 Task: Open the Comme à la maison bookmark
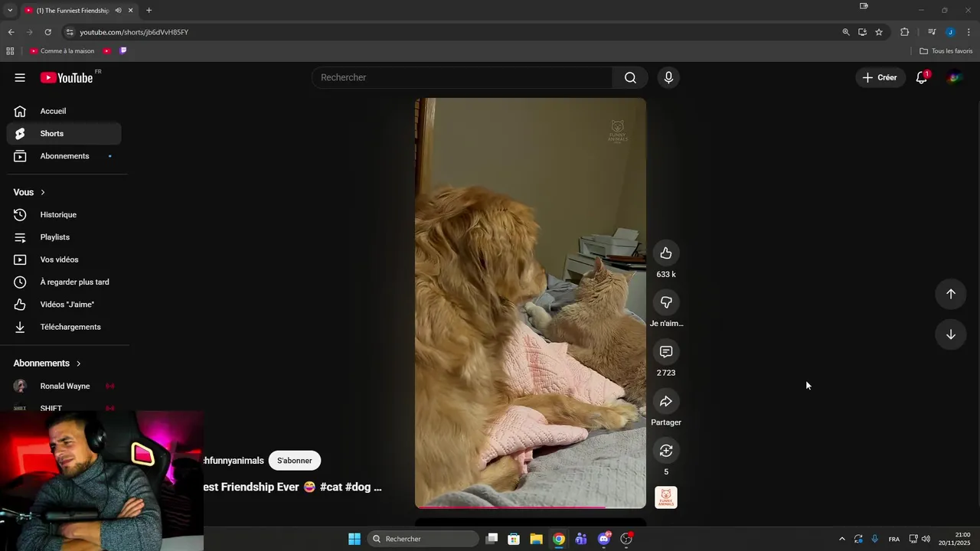[x=62, y=51]
